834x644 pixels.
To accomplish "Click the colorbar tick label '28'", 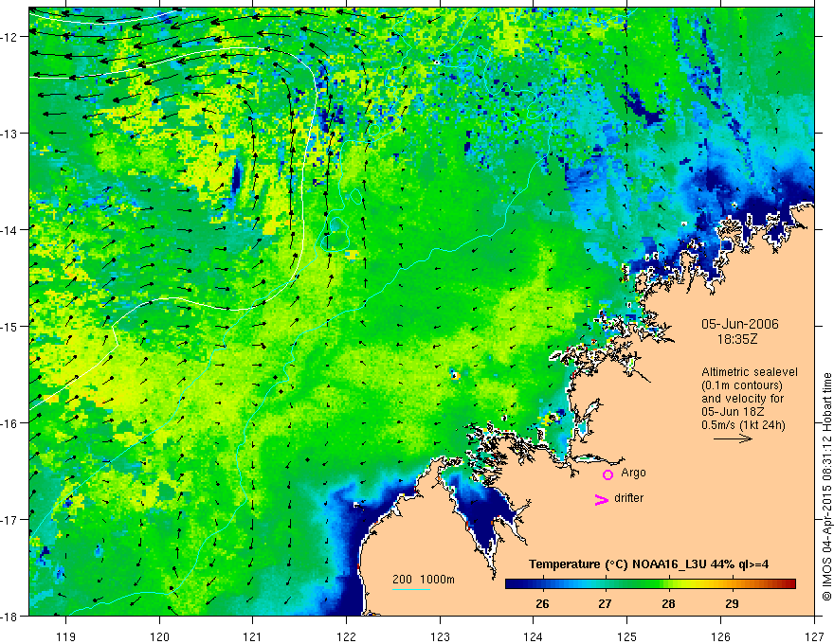I will click(x=668, y=604).
